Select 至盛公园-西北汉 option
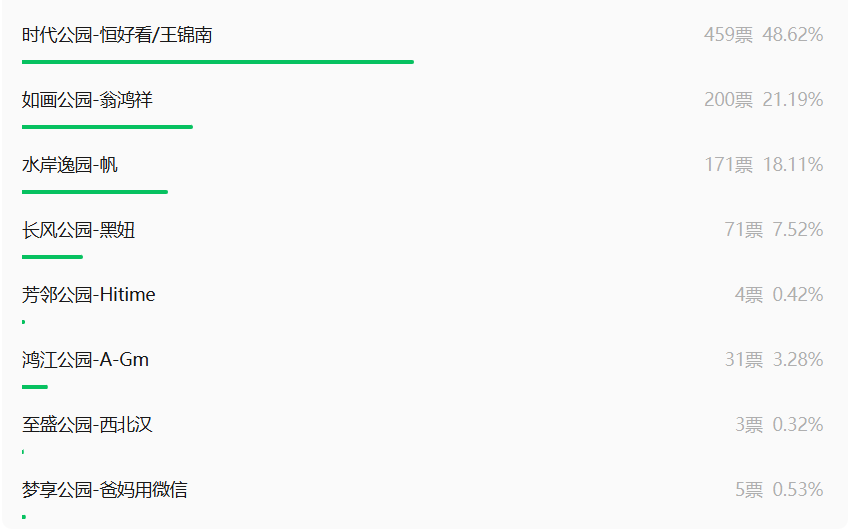Viewport: 852px width, 530px height. (87, 425)
